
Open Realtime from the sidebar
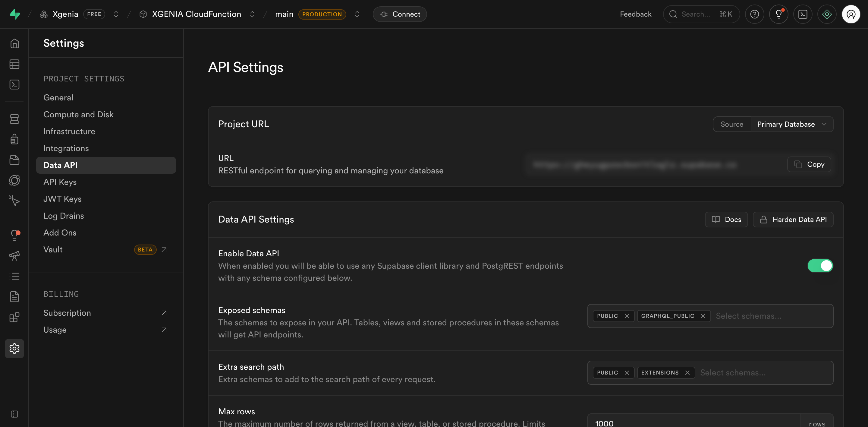click(15, 180)
